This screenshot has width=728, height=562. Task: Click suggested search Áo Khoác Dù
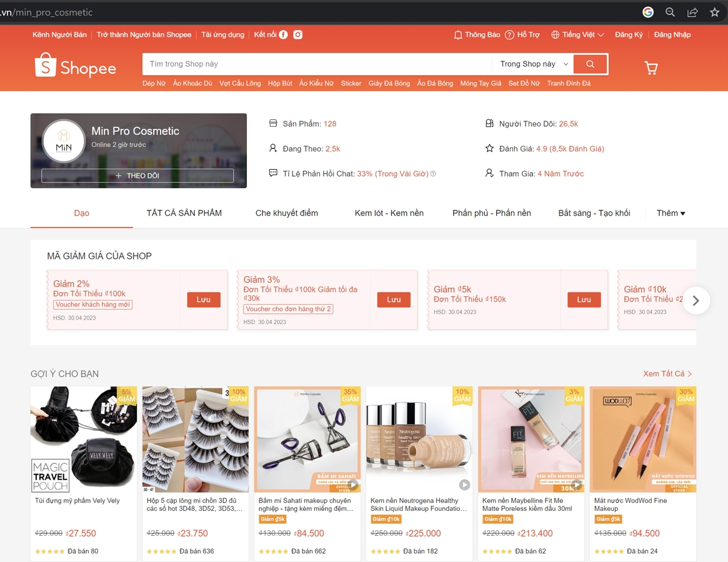click(192, 84)
